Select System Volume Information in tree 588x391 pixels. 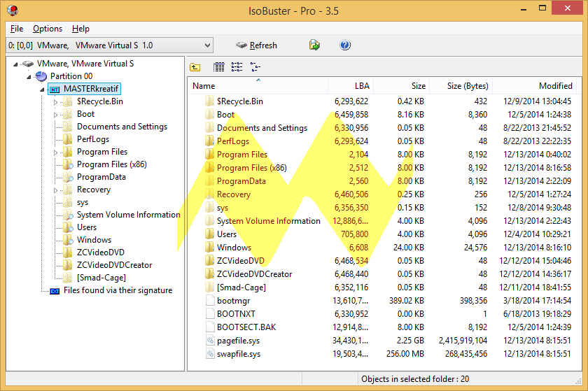click(x=129, y=215)
